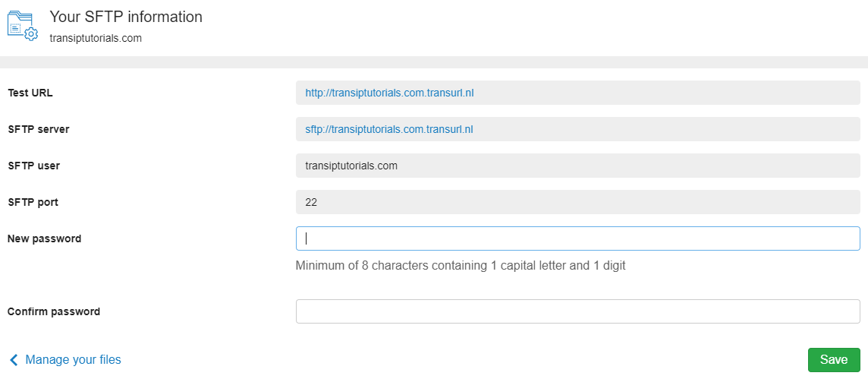The width and height of the screenshot is (868, 379).
Task: Focus the Confirm password input box
Action: coord(578,311)
